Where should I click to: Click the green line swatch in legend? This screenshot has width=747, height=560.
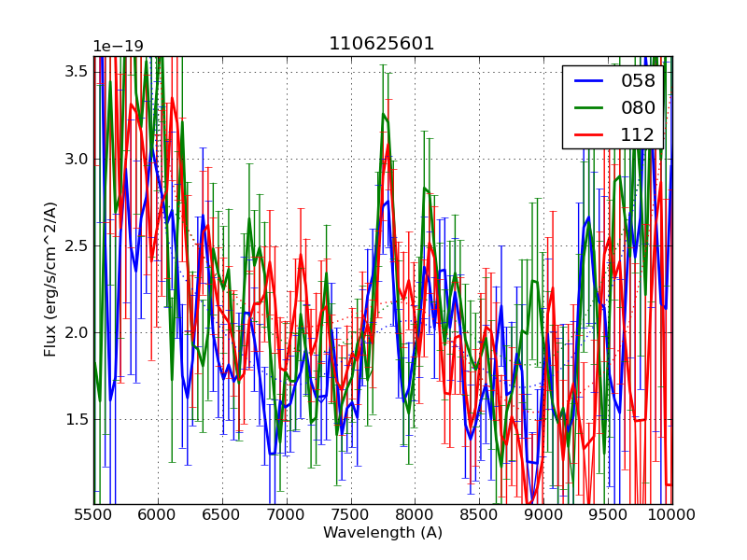tap(588, 107)
